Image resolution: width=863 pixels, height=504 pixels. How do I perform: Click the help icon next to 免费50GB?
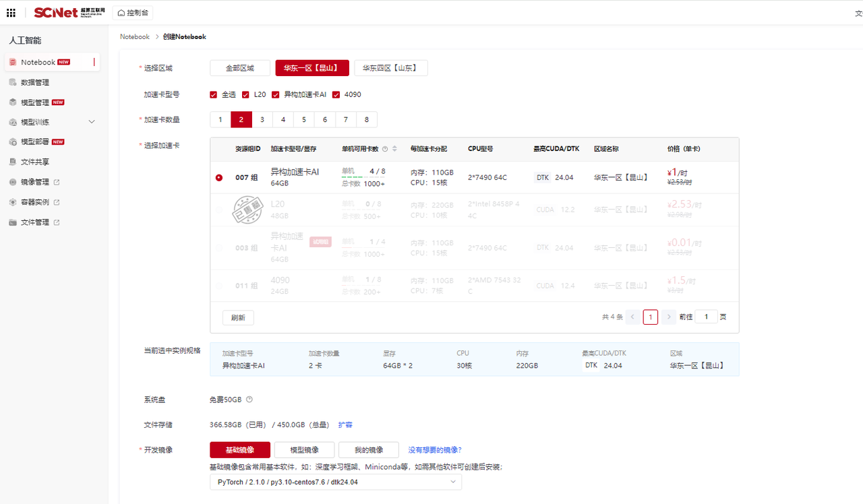tap(249, 400)
